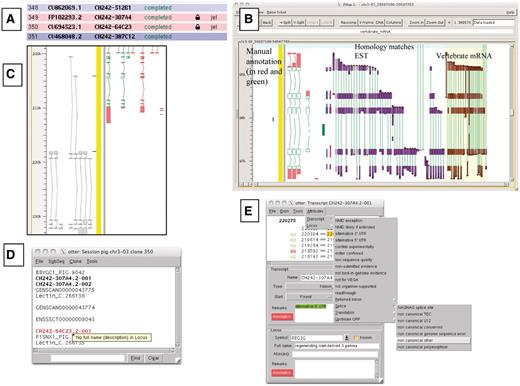
Task: Click Data loaded status field in ZMap
Action: coord(494,22)
